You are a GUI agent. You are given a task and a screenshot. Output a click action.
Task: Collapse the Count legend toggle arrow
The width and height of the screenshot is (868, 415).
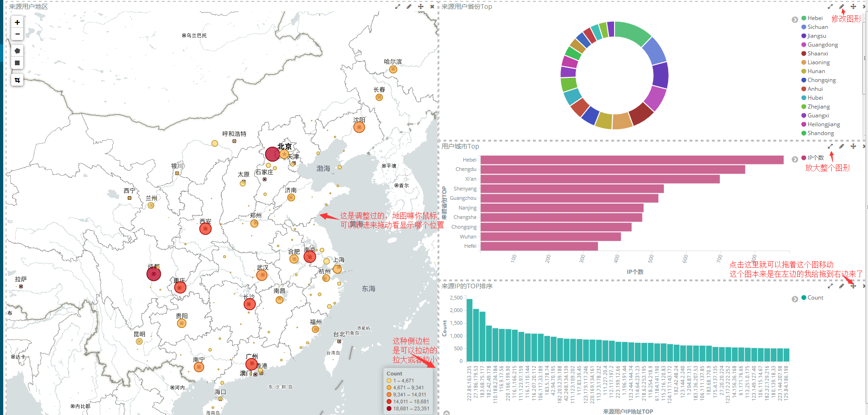(795, 299)
